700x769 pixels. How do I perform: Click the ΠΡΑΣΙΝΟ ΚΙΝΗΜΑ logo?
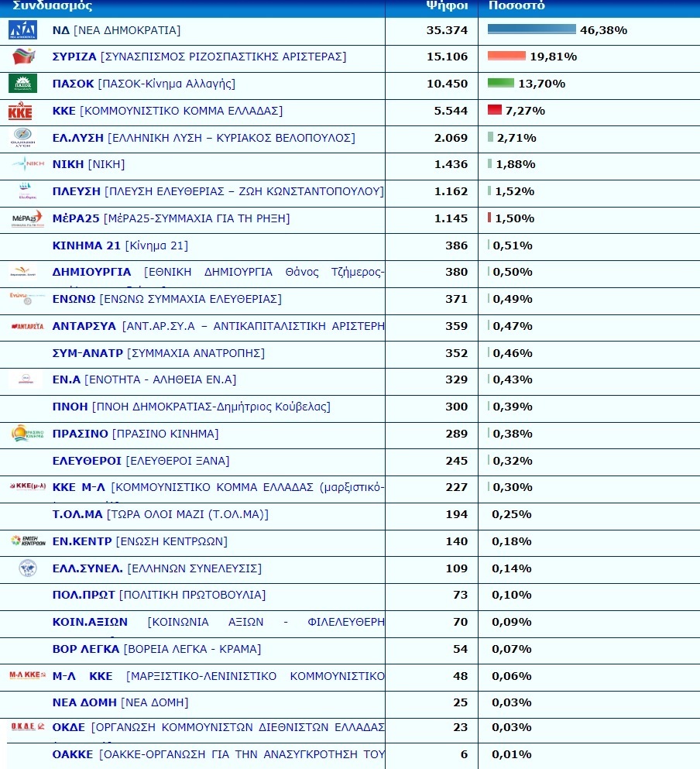[x=27, y=433]
